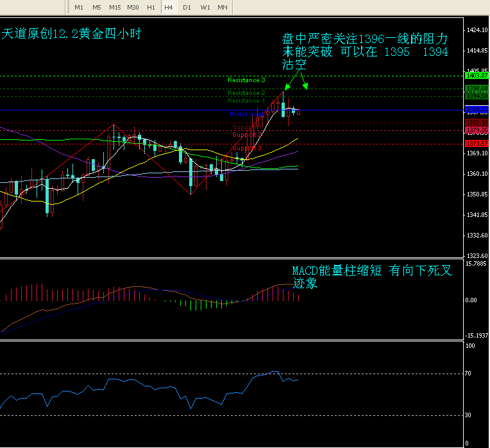
Task: Select the M15 timeframe button
Action: 115,7
